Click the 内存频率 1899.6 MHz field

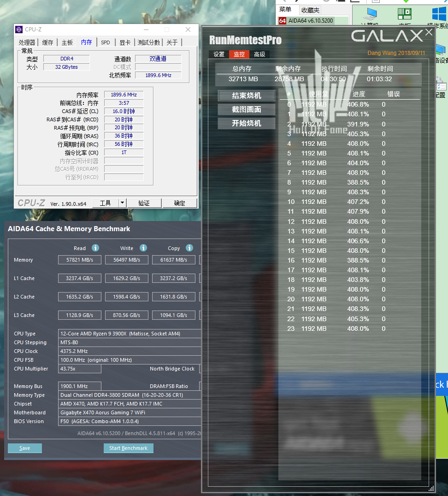click(x=124, y=95)
